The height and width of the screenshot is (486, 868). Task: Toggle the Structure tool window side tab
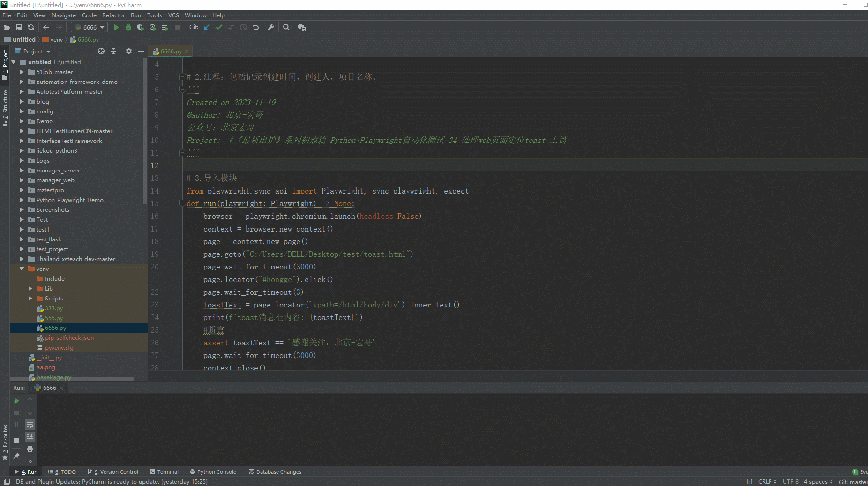5,107
